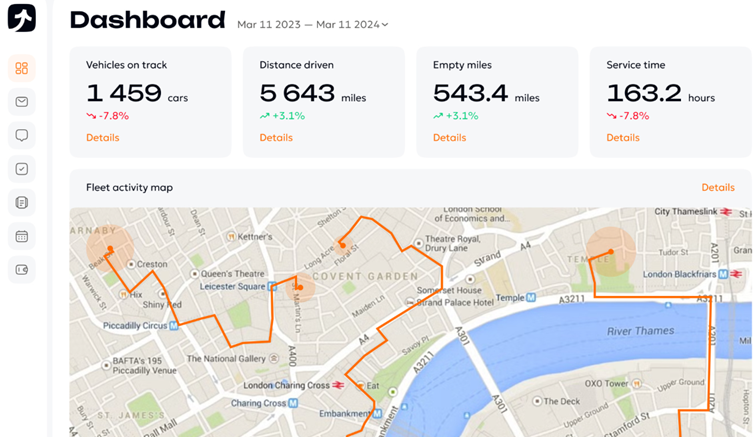Screen dimensions: 754x437
Task: Click the vehicle marker in Carnaby area
Action: 109,249
